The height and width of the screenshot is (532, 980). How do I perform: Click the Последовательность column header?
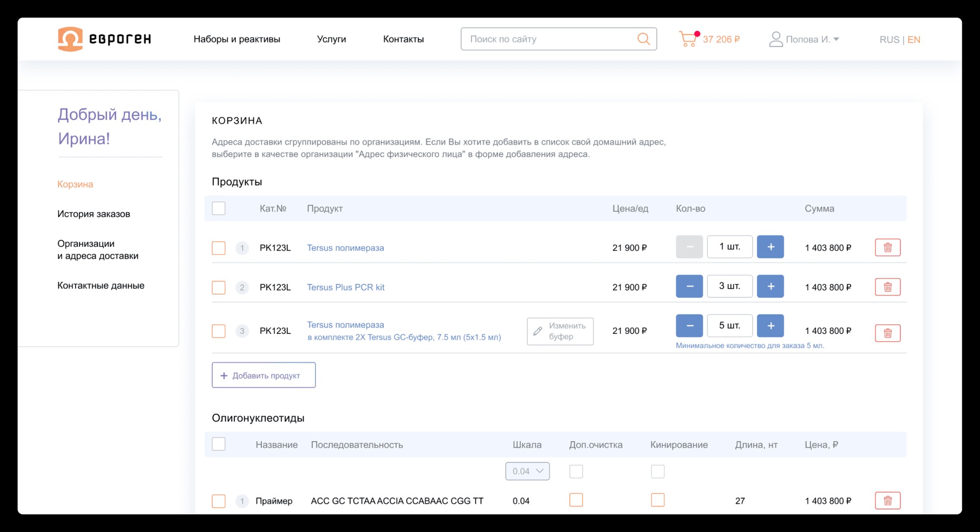coord(357,445)
